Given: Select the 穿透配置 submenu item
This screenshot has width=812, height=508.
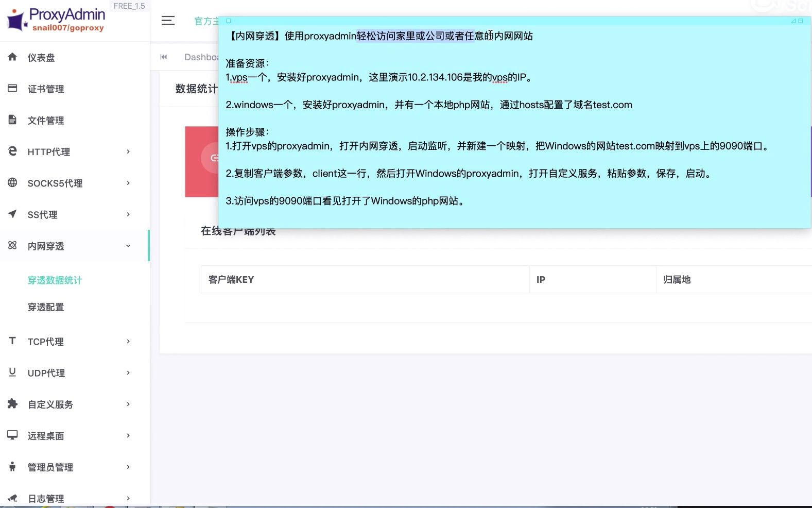Looking at the screenshot, I should (46, 307).
